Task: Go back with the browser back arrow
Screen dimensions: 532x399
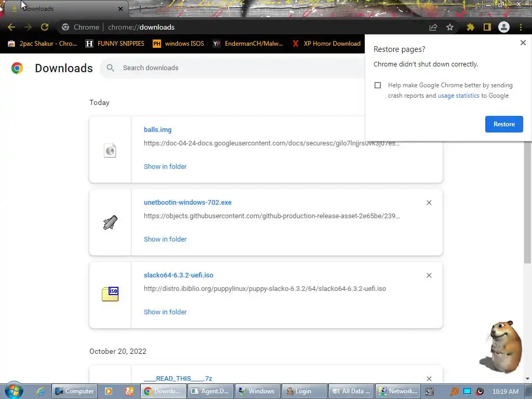Action: [11, 27]
